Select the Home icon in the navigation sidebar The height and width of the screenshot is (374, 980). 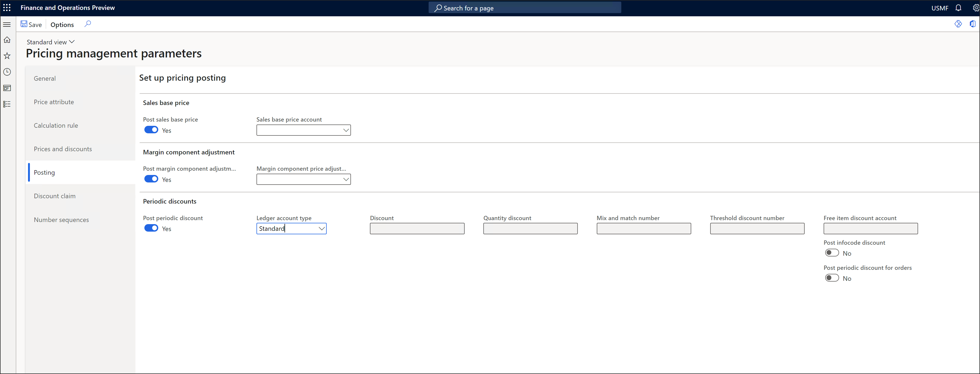pyautogui.click(x=7, y=40)
